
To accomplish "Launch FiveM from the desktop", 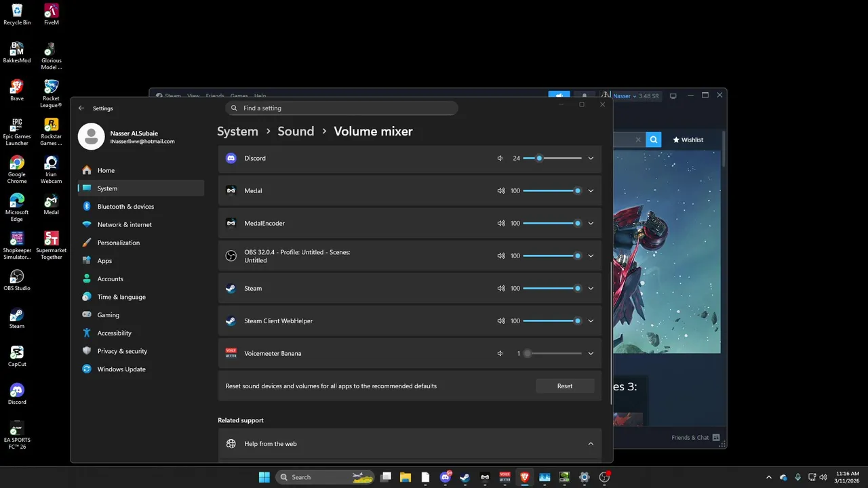I will [x=51, y=14].
